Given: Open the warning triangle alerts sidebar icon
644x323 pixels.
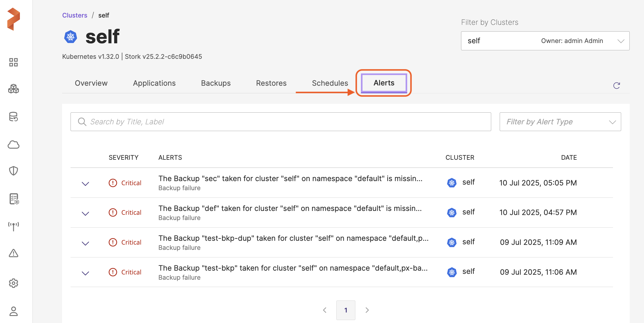Looking at the screenshot, I should 13,253.
